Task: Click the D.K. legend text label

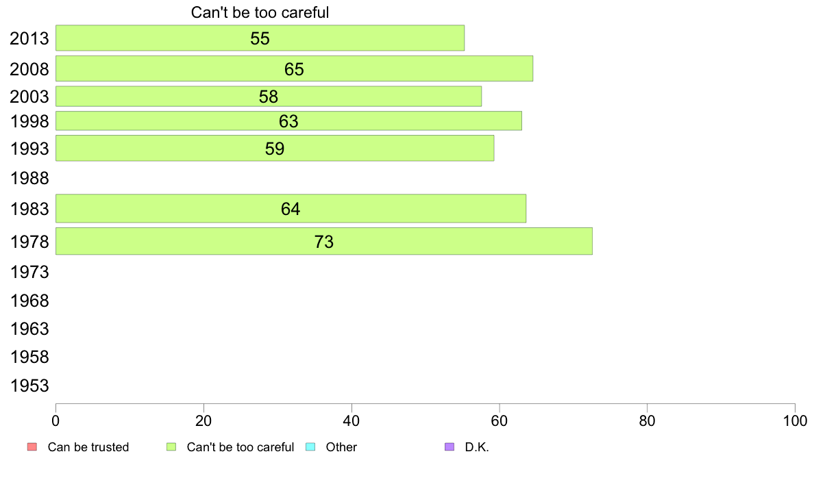Action: coord(477,447)
